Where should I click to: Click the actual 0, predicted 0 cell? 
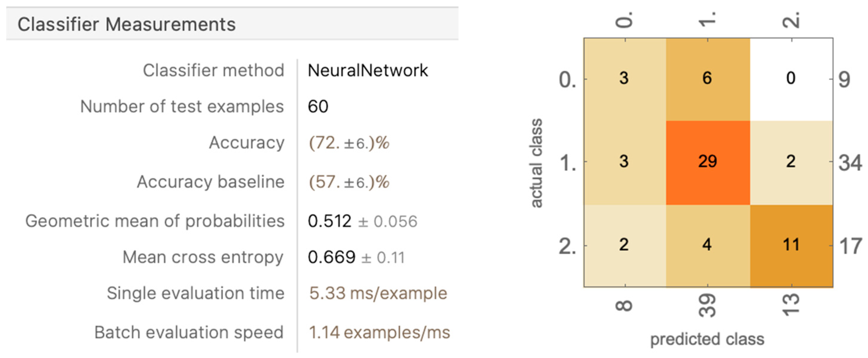click(x=624, y=78)
